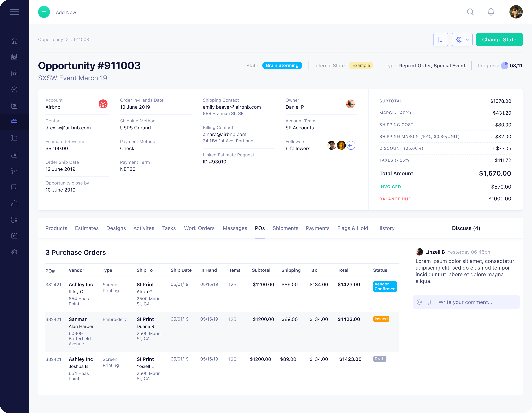Click the search magnifier icon

(x=470, y=12)
